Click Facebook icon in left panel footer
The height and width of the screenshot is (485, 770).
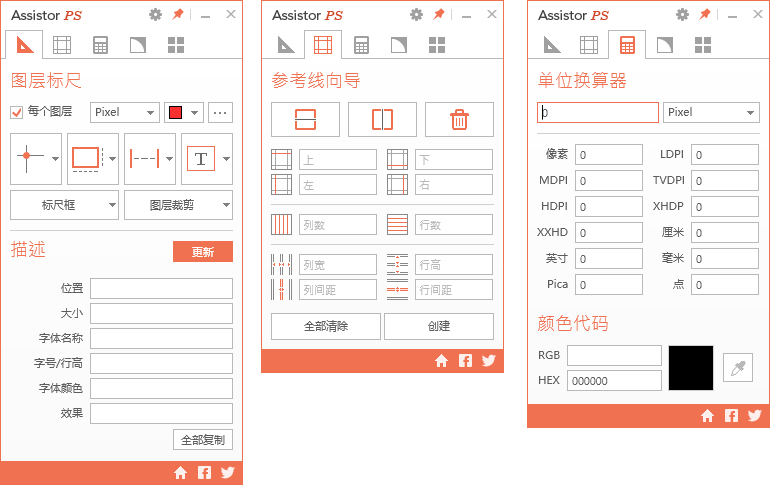pyautogui.click(x=204, y=472)
